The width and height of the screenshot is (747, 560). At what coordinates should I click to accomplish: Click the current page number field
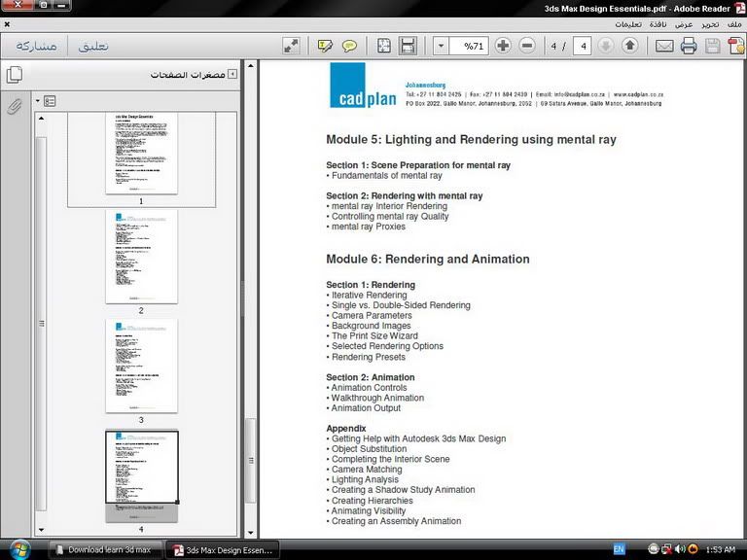coord(583,46)
